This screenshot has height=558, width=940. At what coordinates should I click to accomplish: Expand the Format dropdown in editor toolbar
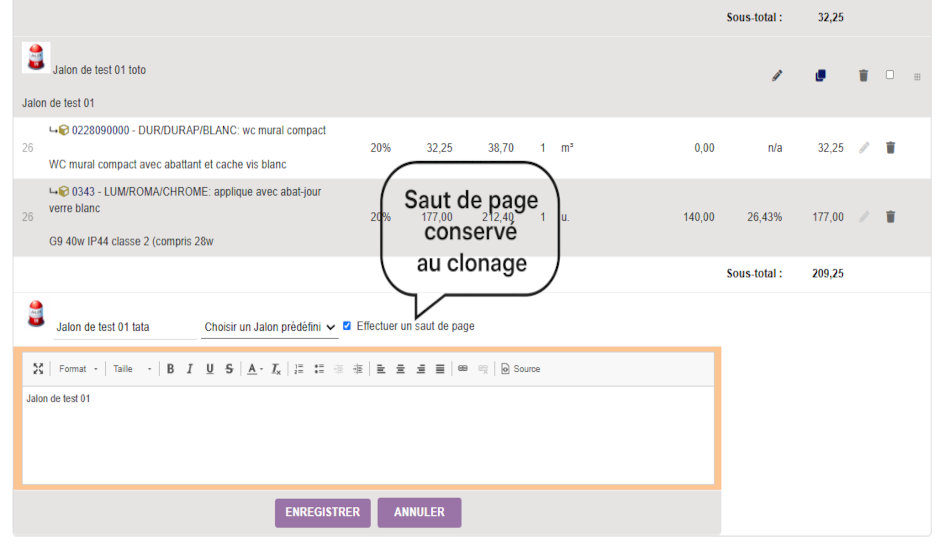coord(78,369)
